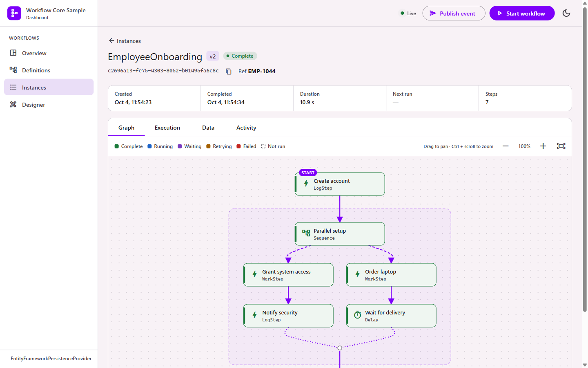Click the Notify security step node
588x368 pixels.
pyautogui.click(x=288, y=316)
